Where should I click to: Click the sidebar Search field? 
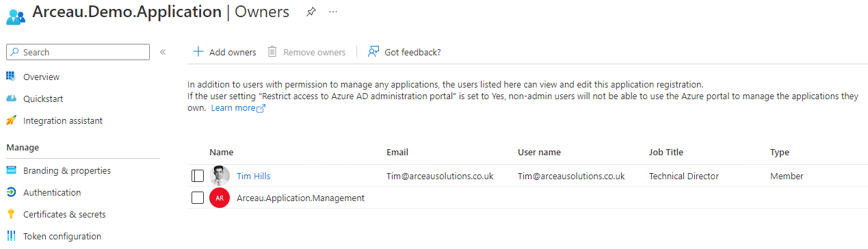pos(78,52)
